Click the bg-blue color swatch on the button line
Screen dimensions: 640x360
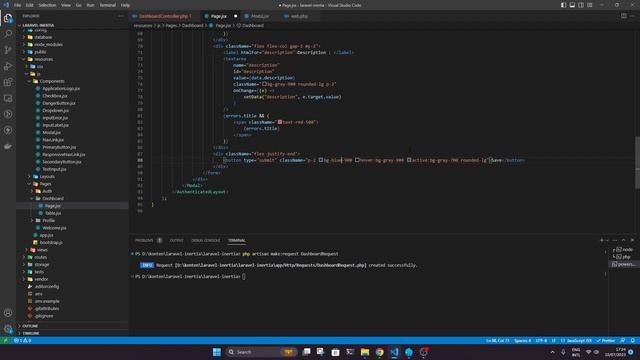pos(321,160)
